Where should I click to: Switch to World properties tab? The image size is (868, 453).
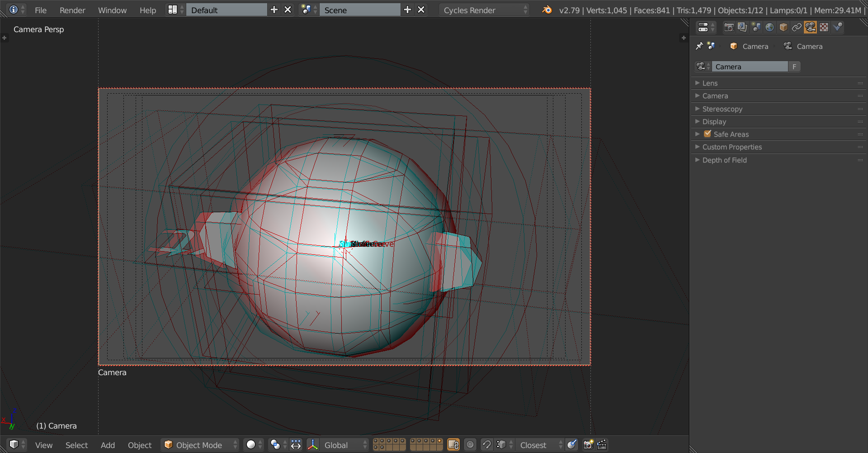[769, 27]
